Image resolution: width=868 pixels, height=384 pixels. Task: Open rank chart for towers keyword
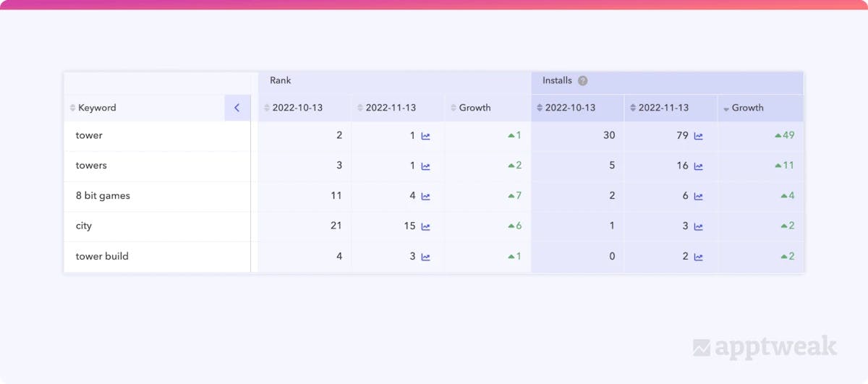tap(425, 166)
